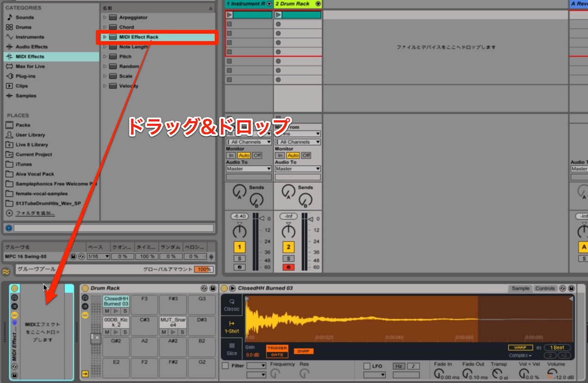The width and height of the screenshot is (588, 383).
Task: Mute the ClosedHH Burned 03 pad
Action: (x=106, y=311)
